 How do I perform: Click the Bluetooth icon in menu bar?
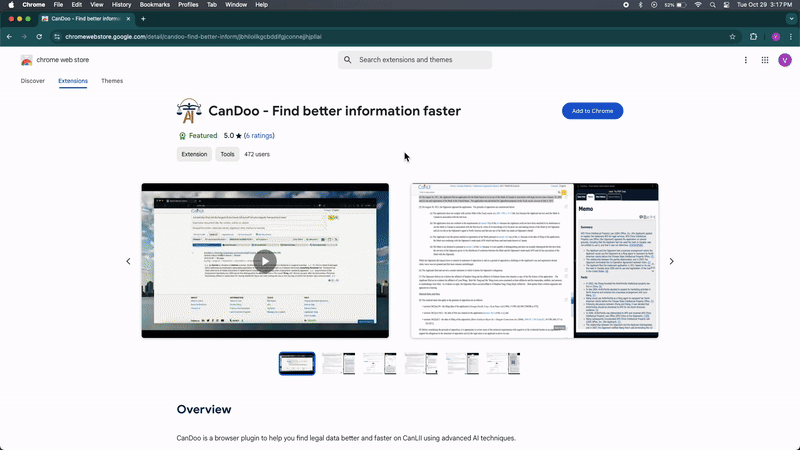click(x=640, y=5)
